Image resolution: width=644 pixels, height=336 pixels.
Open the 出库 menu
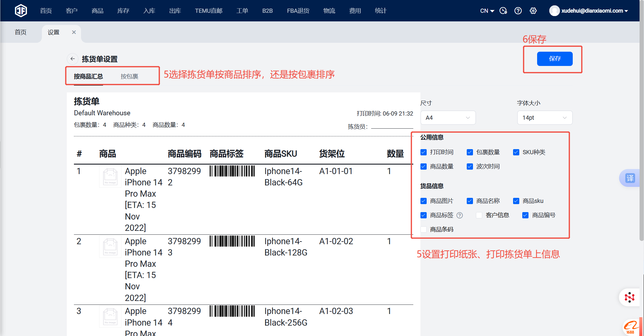(175, 11)
